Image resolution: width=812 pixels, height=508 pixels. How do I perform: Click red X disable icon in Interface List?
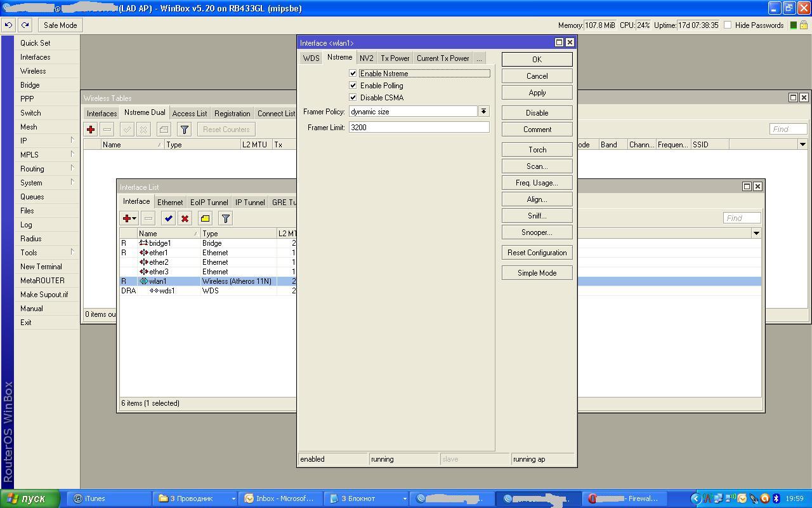[185, 218]
